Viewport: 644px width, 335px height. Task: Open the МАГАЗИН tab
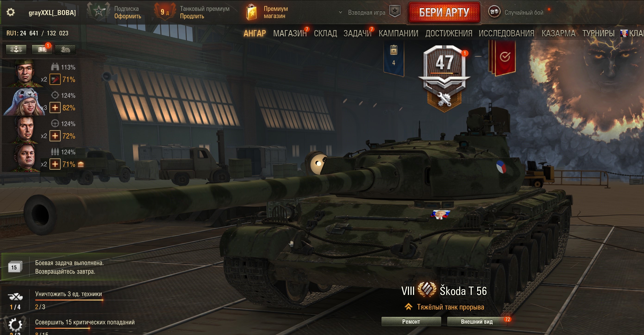tap(290, 33)
